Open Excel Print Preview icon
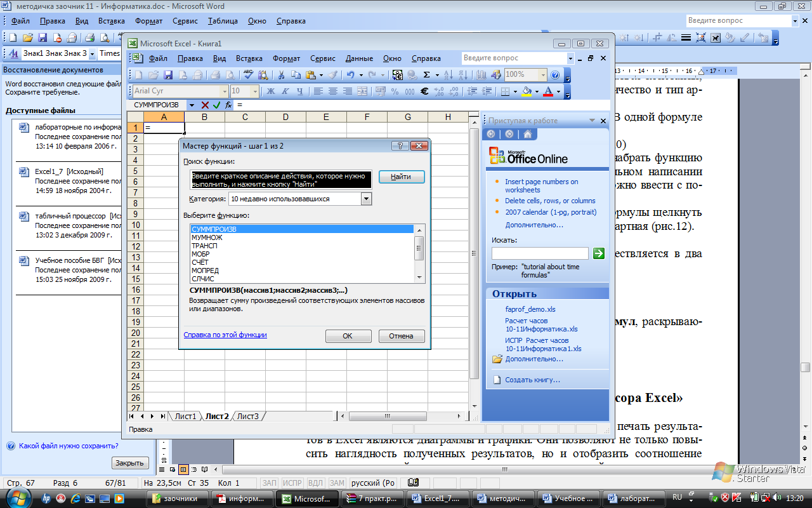Image resolution: width=812 pixels, height=508 pixels. click(230, 74)
